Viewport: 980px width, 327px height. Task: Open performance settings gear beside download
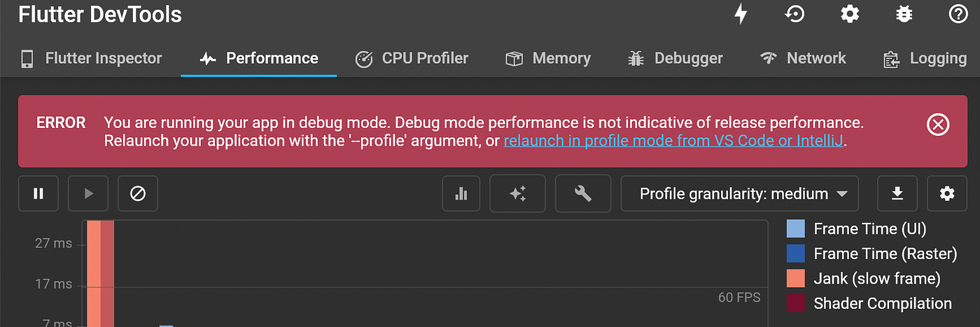click(947, 193)
